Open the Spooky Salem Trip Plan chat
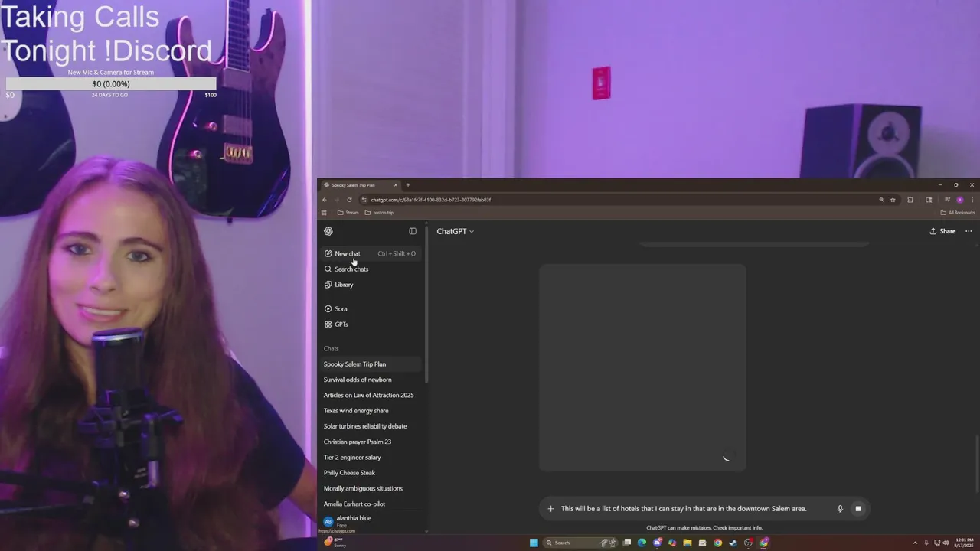Screen dimensions: 980x551 pyautogui.click(x=371, y=364)
